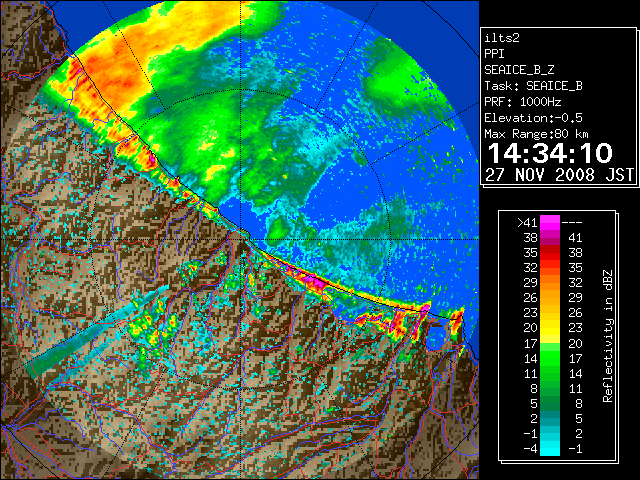Click the '---' legend label

coord(572,223)
